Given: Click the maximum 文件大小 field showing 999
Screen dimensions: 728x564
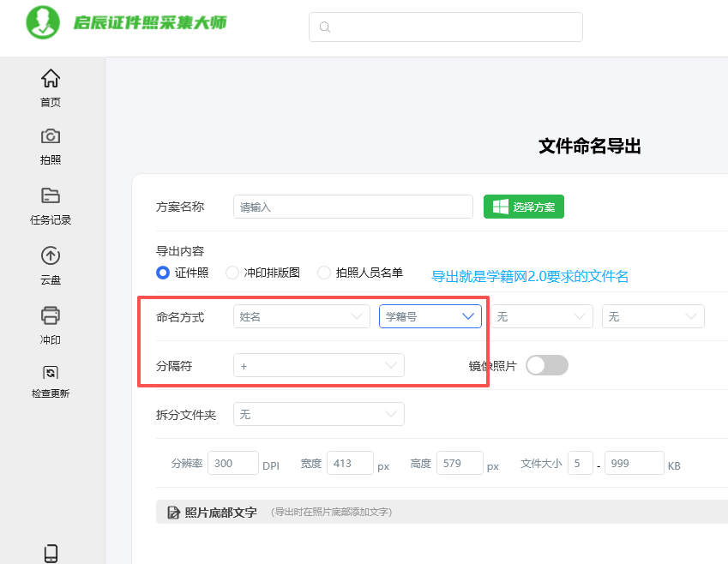Looking at the screenshot, I should (x=635, y=463).
